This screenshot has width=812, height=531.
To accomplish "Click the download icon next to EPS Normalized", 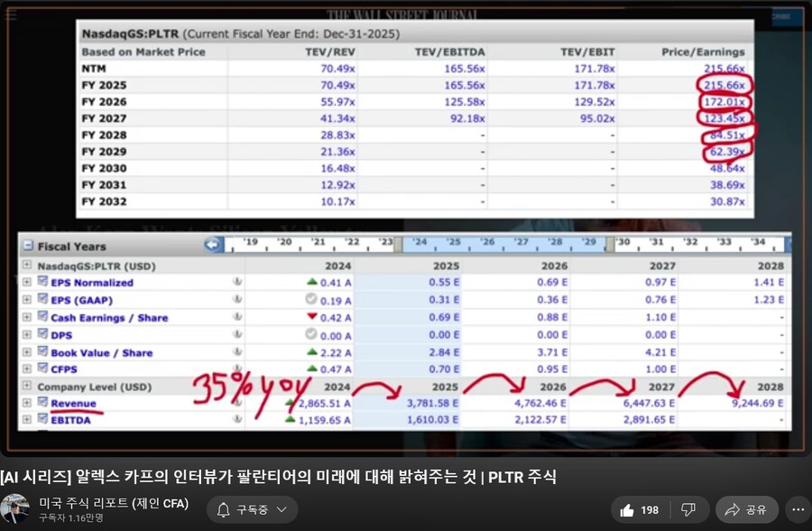I will (238, 283).
